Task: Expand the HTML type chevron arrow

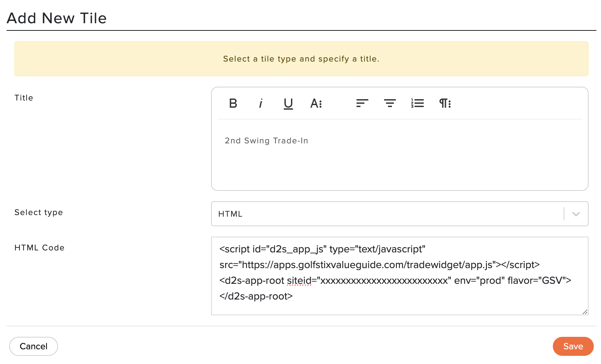Action: coord(576,214)
